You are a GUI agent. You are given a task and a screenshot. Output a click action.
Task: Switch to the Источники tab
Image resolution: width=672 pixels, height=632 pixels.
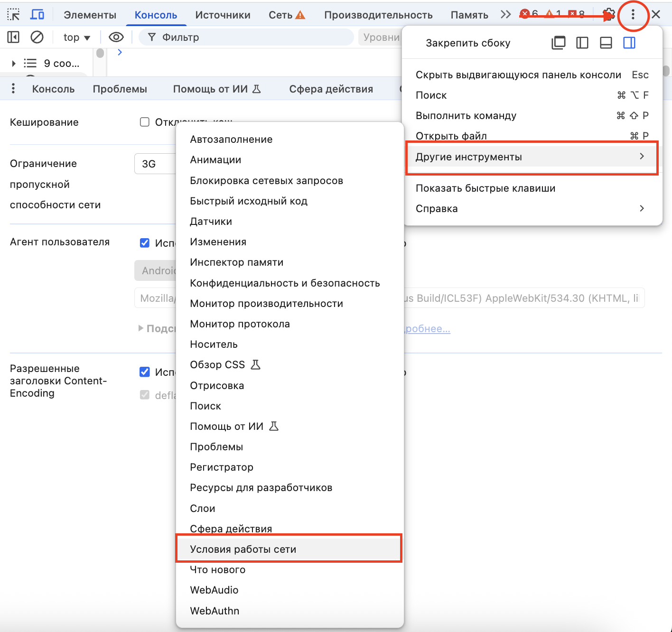coord(223,14)
